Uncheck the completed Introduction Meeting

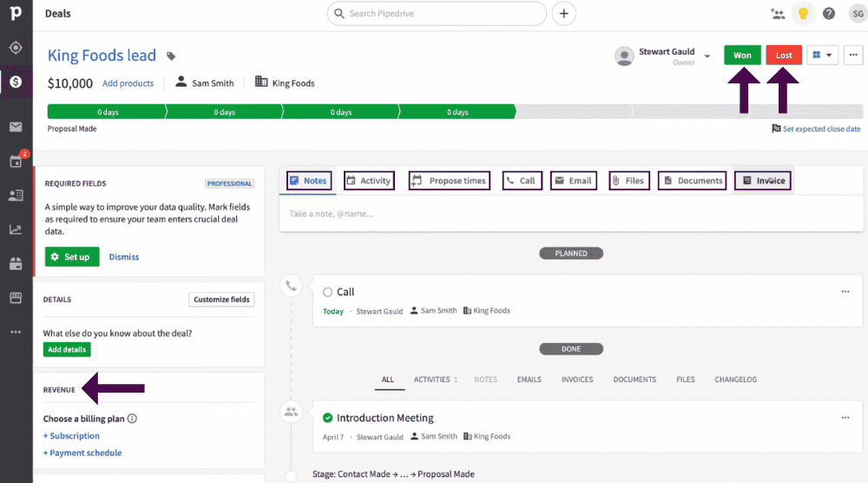point(328,418)
